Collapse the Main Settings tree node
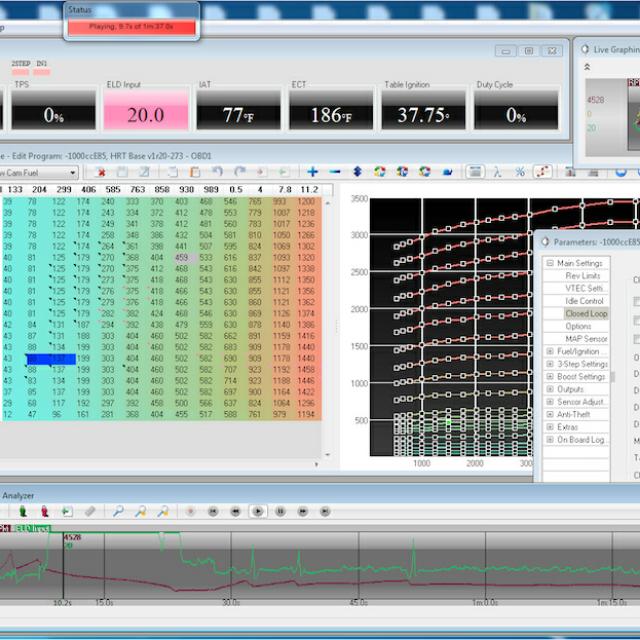Image resolution: width=640 pixels, height=640 pixels. pyautogui.click(x=549, y=263)
